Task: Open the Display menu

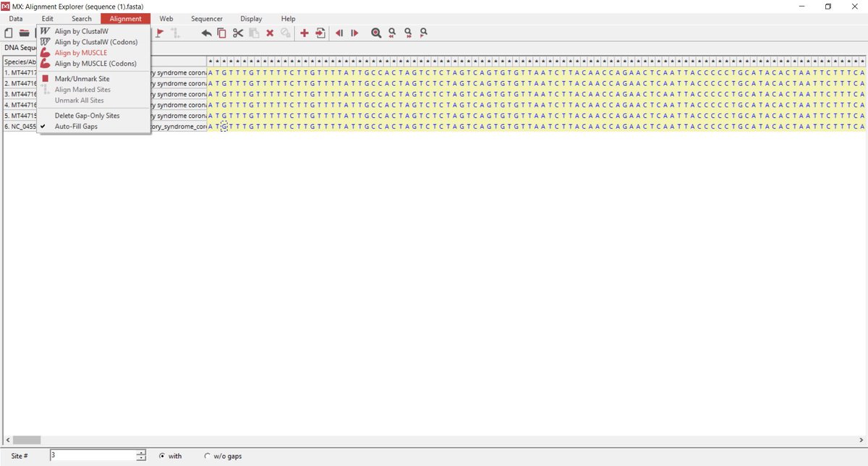Action: click(x=252, y=19)
